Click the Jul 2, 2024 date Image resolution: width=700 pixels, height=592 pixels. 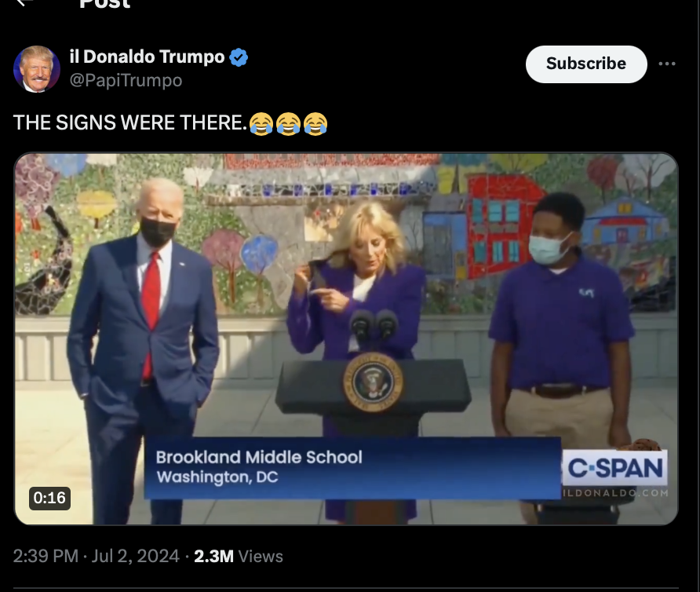pyautogui.click(x=135, y=556)
